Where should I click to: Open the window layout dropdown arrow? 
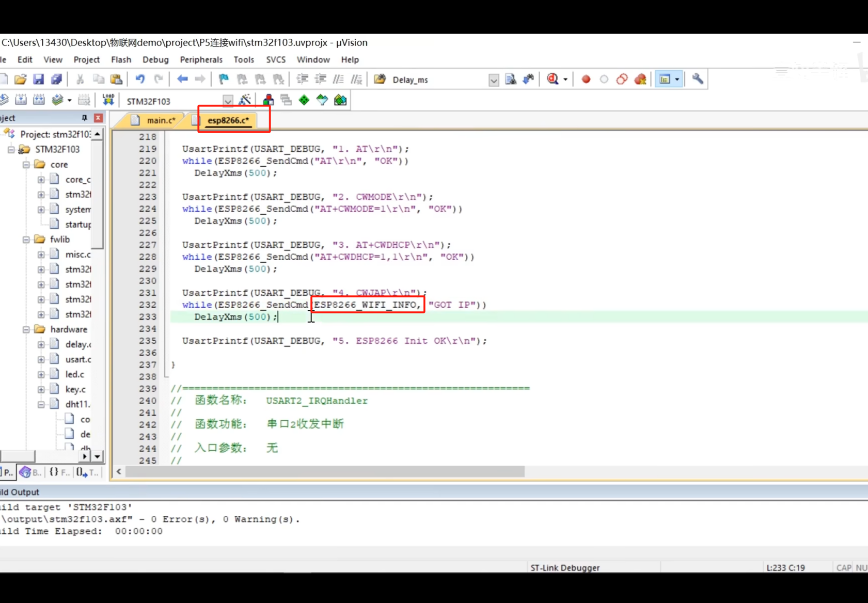[x=677, y=80]
